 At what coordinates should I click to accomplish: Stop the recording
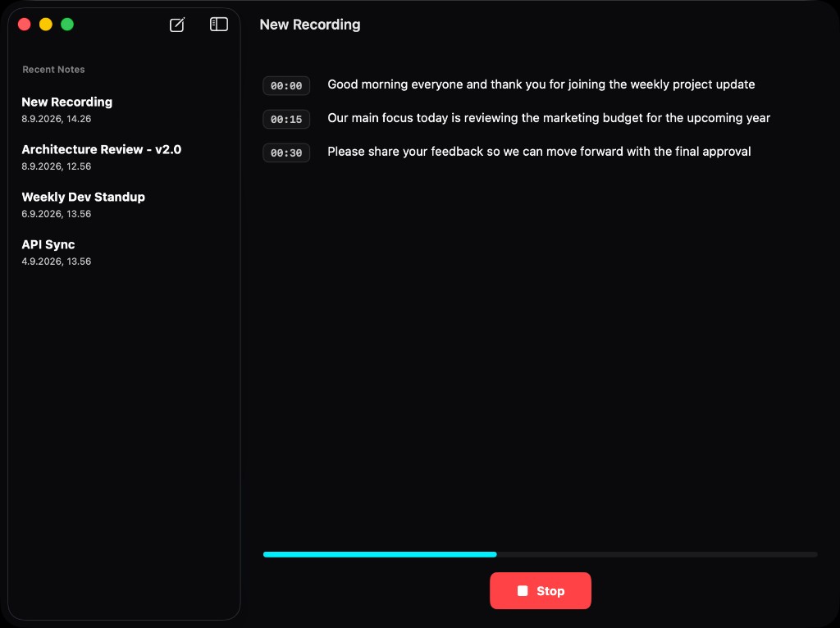(540, 590)
